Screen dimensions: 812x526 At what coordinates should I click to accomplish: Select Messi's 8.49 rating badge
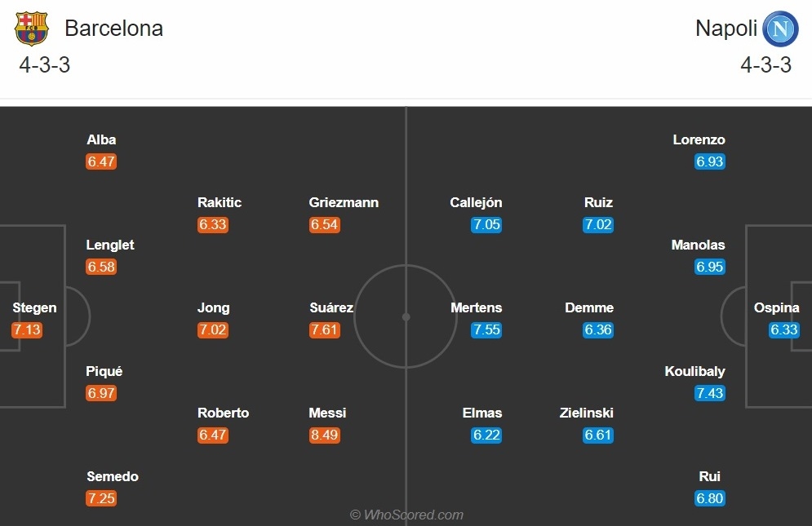click(325, 435)
